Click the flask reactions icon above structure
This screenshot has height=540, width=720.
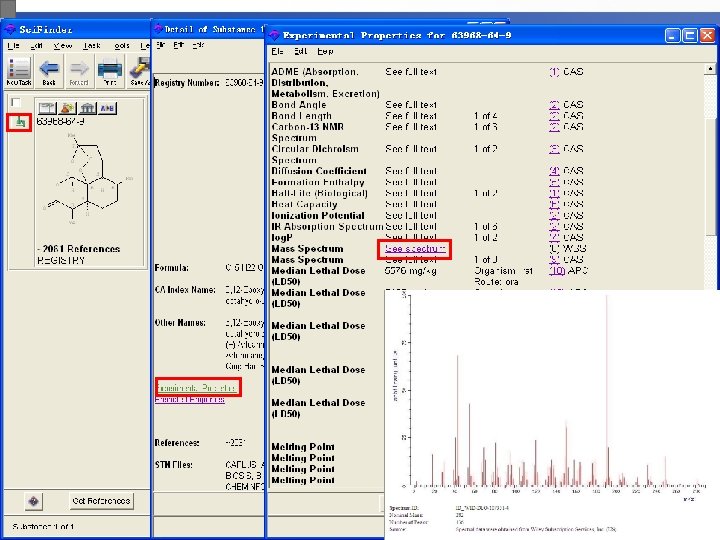tap(67, 108)
